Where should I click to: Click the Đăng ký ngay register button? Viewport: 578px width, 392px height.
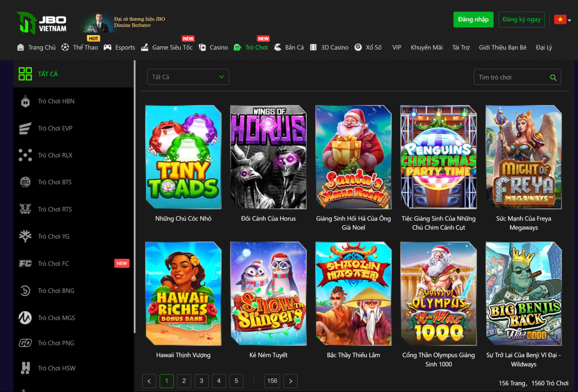point(521,20)
